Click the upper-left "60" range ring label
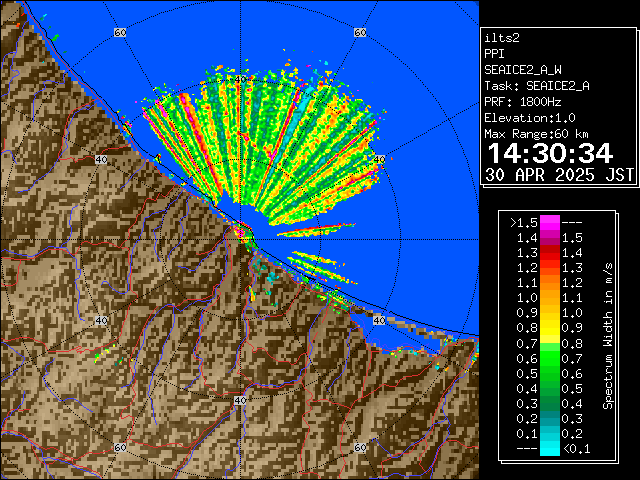The width and height of the screenshot is (640, 480). click(120, 32)
